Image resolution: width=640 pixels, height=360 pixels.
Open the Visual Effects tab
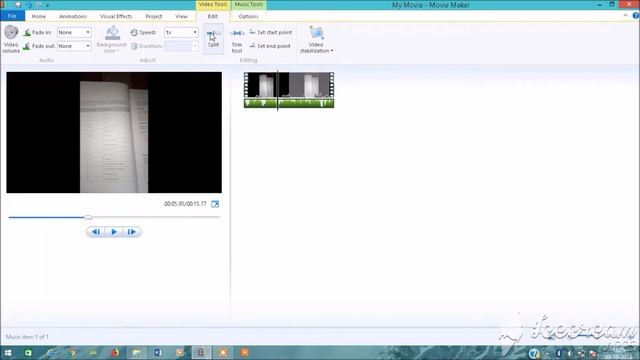[x=116, y=16]
